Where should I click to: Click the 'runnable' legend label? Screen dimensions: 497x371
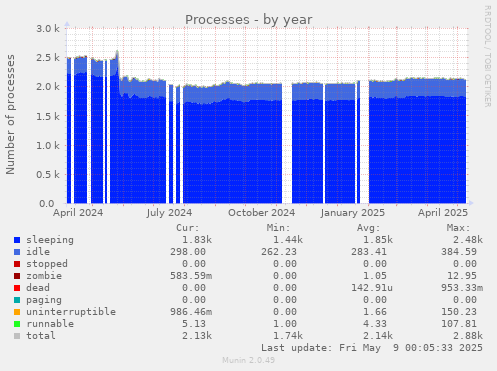50,324
